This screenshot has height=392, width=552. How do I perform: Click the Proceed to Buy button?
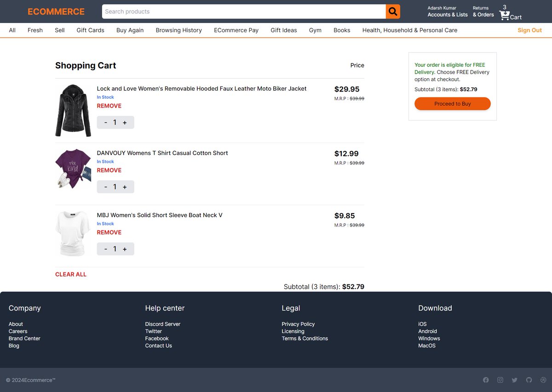(452, 104)
